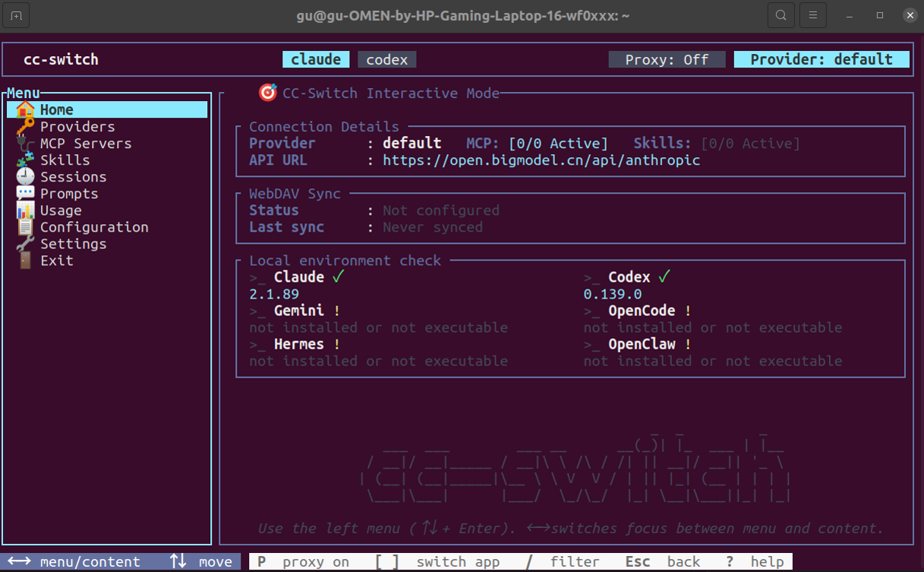Click the Esc back shortcut hint
924x572 pixels.
tap(663, 562)
